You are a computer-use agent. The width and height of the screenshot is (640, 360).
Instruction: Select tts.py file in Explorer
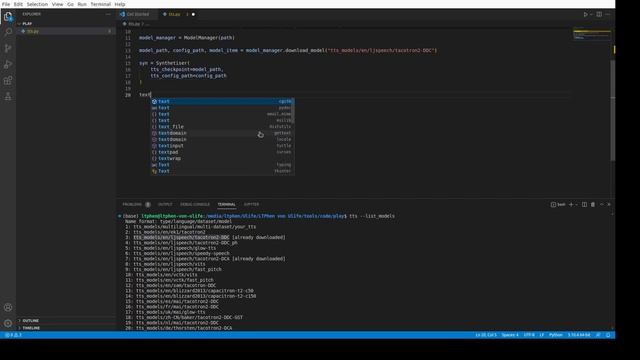65,31
